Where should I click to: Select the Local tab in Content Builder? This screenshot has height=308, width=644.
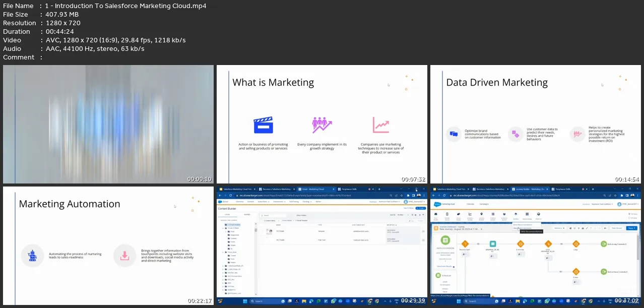coord(227,215)
